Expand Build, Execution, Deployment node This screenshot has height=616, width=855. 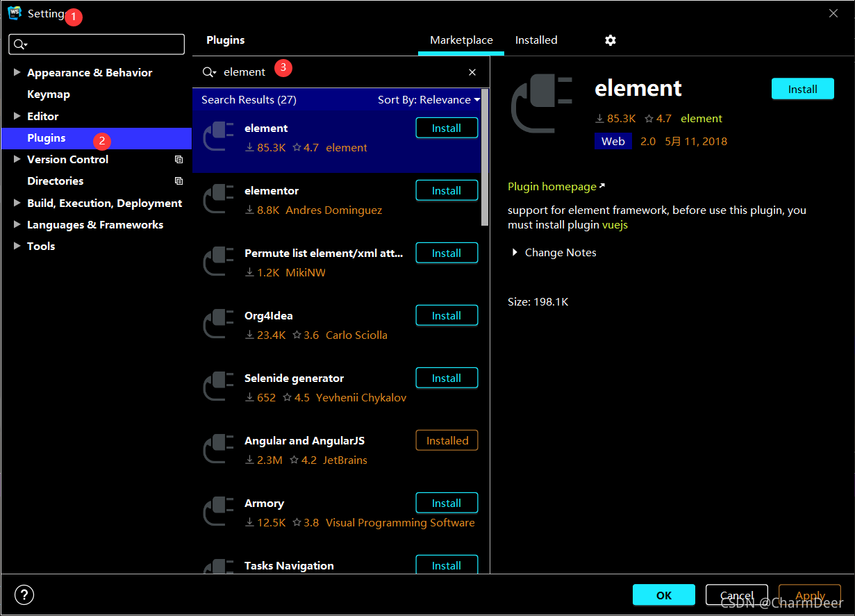pos(17,203)
